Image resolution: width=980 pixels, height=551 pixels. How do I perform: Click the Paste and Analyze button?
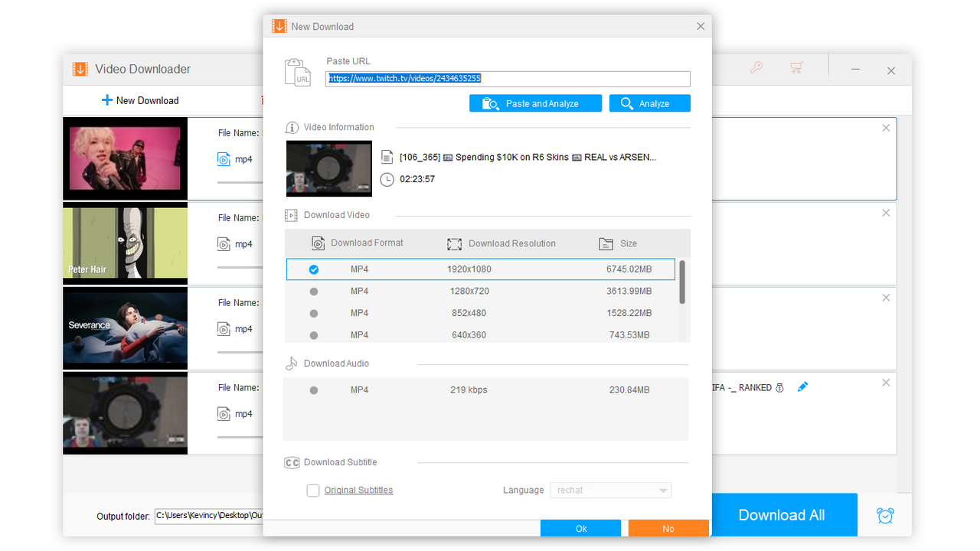(535, 103)
